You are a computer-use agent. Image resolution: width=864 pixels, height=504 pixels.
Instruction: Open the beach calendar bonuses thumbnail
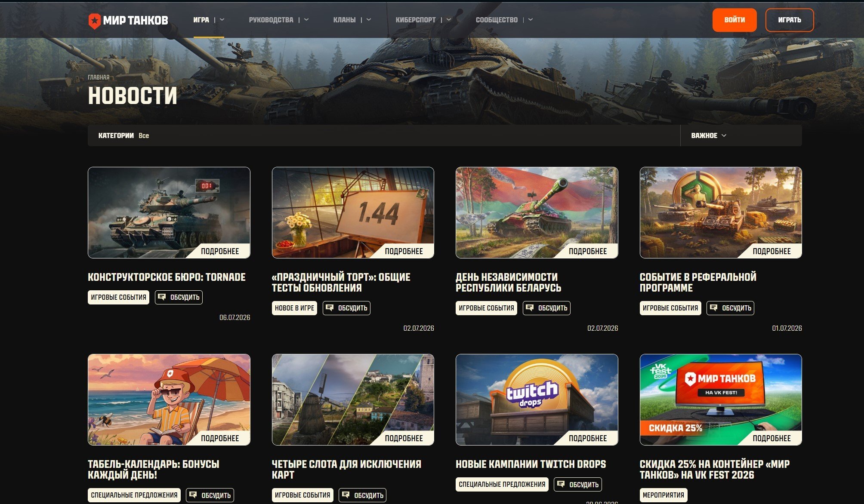(x=169, y=400)
